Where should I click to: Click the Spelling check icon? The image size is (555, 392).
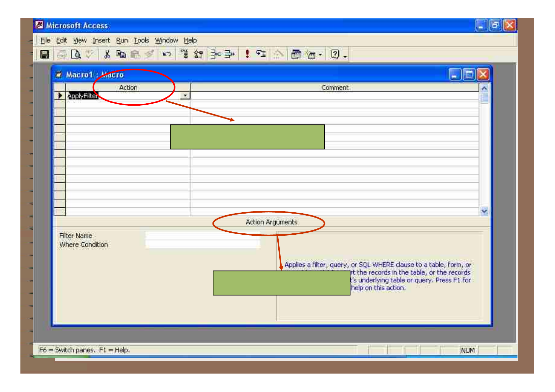tap(90, 54)
